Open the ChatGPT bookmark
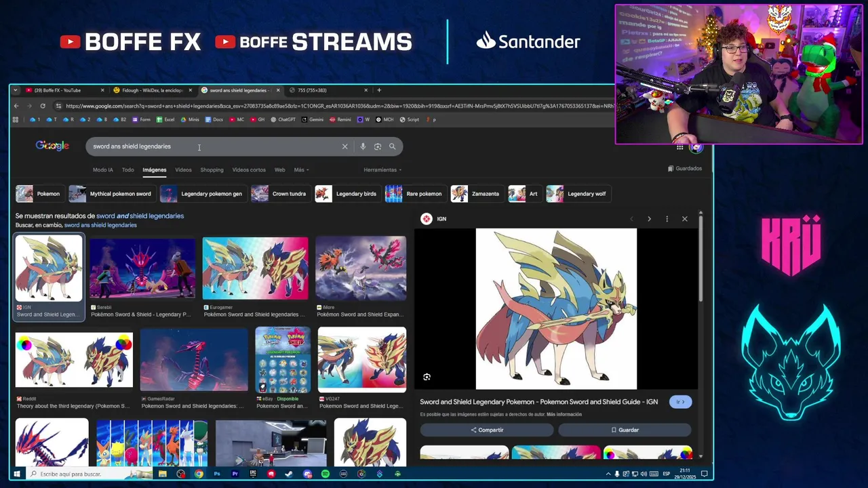868x488 pixels. (x=283, y=119)
